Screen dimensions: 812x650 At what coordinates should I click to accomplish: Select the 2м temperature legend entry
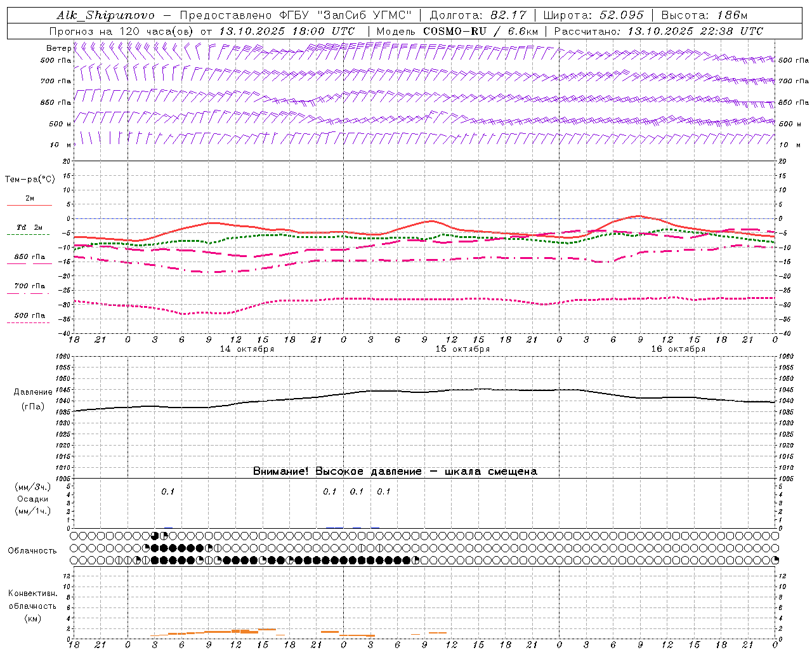(30, 199)
